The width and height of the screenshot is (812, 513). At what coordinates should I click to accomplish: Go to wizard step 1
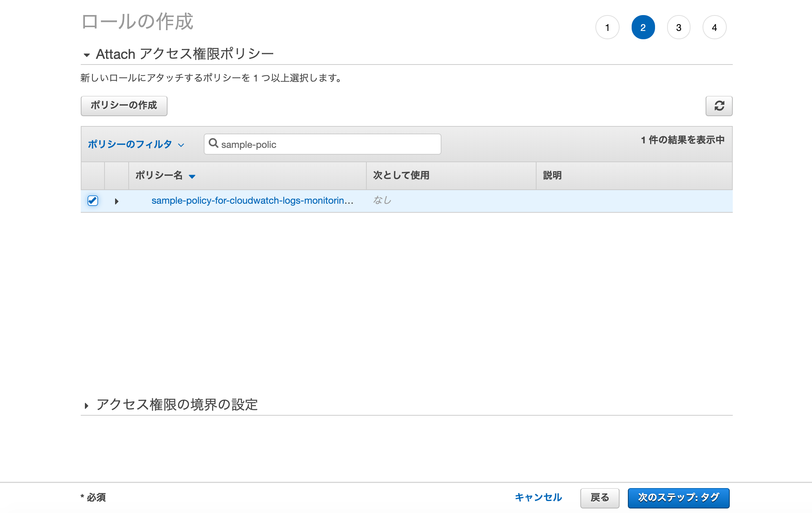[607, 27]
